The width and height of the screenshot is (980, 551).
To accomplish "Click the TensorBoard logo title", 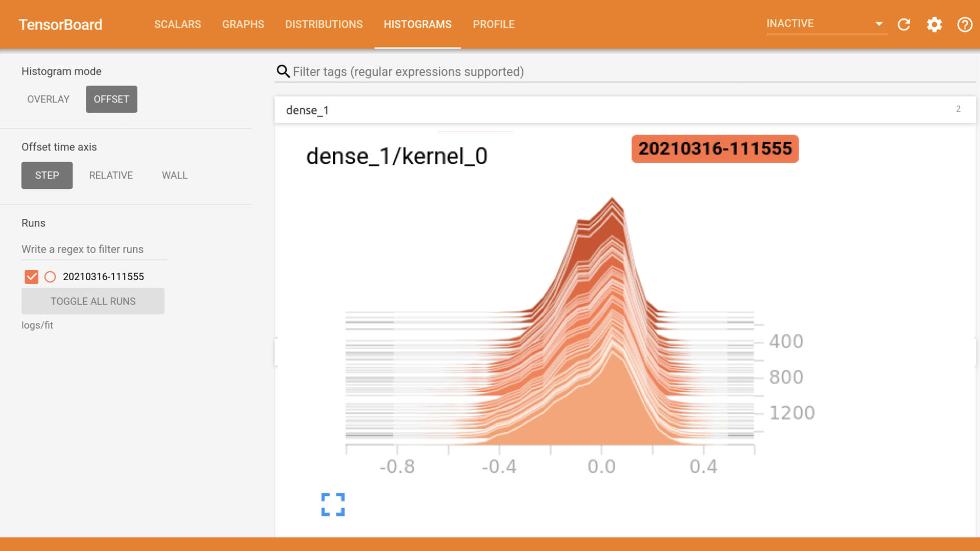I will tap(60, 24).
